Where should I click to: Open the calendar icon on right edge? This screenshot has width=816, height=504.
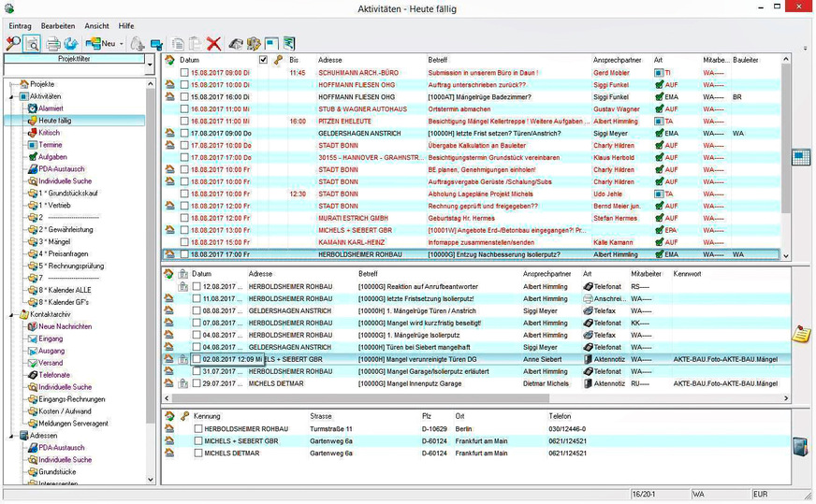[x=800, y=157]
